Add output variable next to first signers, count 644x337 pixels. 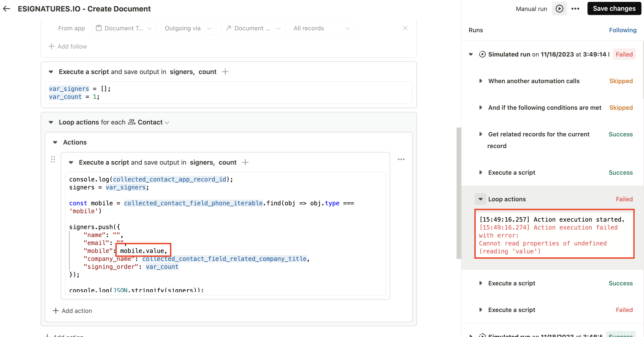click(x=225, y=72)
